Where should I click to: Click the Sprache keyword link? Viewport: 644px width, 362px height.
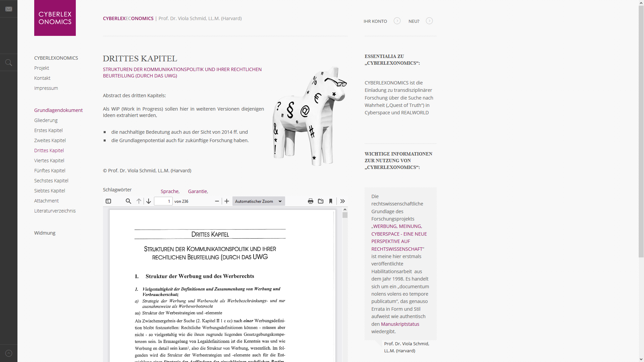point(169,191)
